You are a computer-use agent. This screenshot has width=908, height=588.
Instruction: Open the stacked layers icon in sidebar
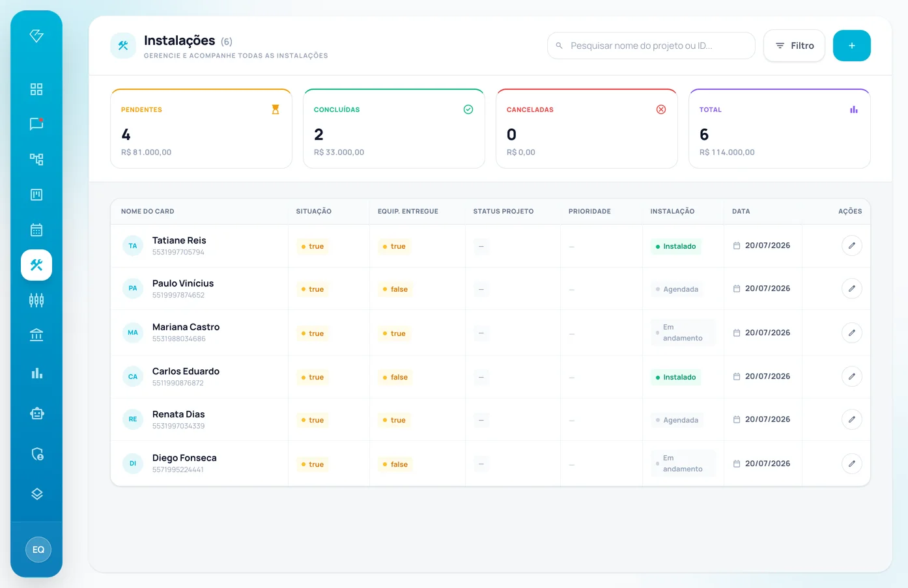(36, 494)
